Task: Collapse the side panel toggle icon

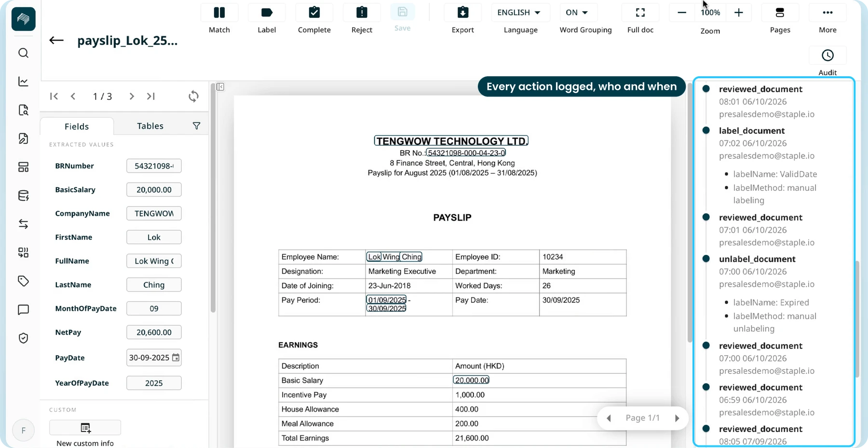Action: tap(220, 87)
